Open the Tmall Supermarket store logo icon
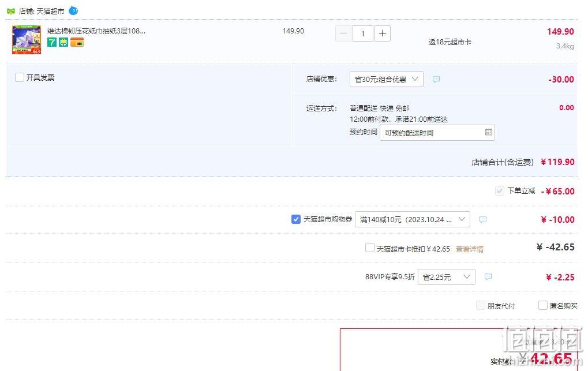Image resolution: width=588 pixels, height=371 pixels. point(11,12)
